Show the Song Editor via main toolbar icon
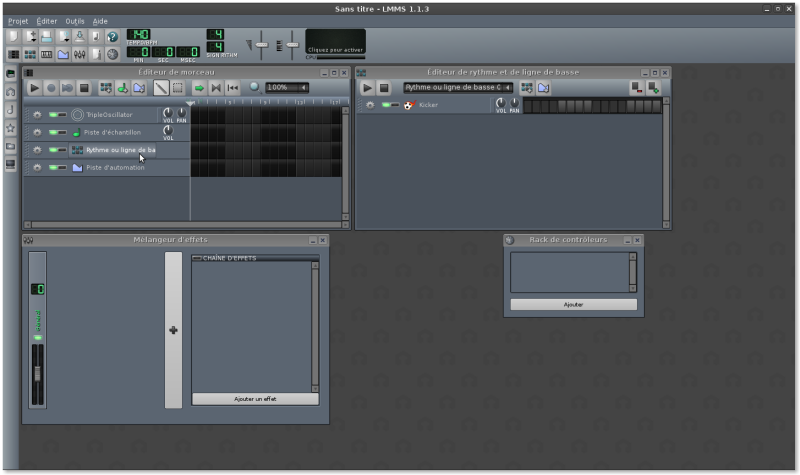 coord(14,54)
